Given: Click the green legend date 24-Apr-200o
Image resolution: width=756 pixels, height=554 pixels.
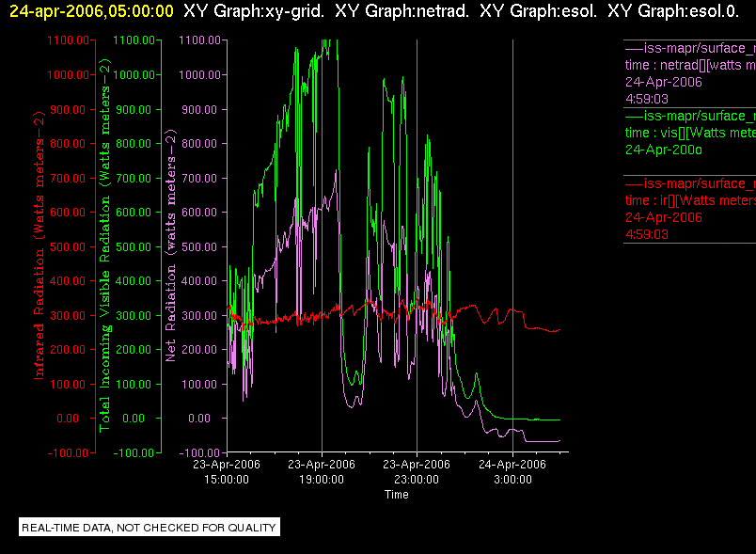Looking at the screenshot, I should coord(664,150).
